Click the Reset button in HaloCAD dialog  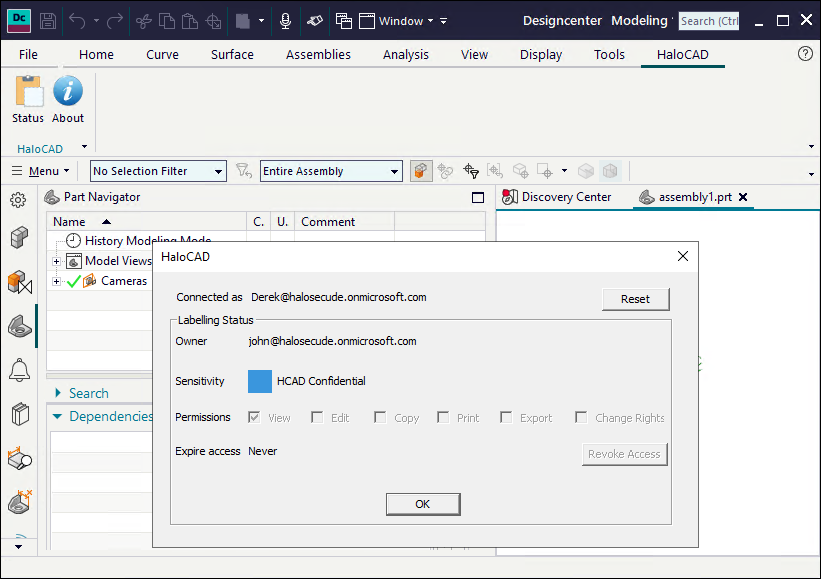(x=636, y=299)
